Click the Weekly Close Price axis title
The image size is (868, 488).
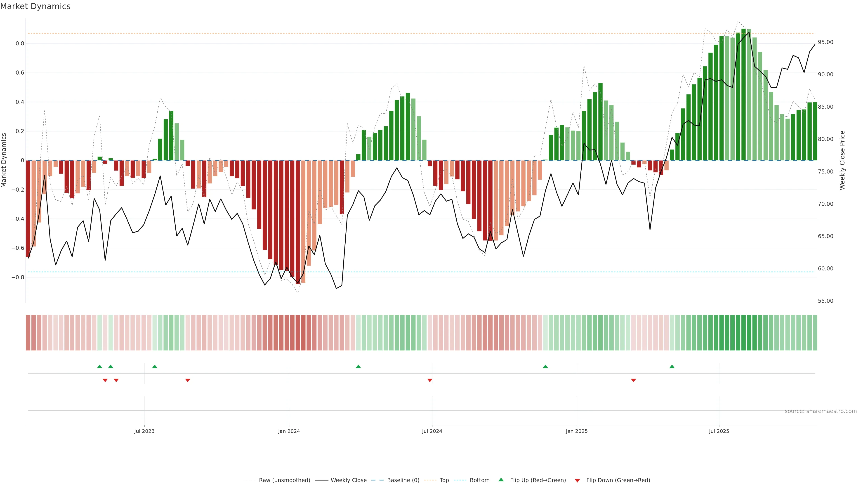tap(842, 160)
